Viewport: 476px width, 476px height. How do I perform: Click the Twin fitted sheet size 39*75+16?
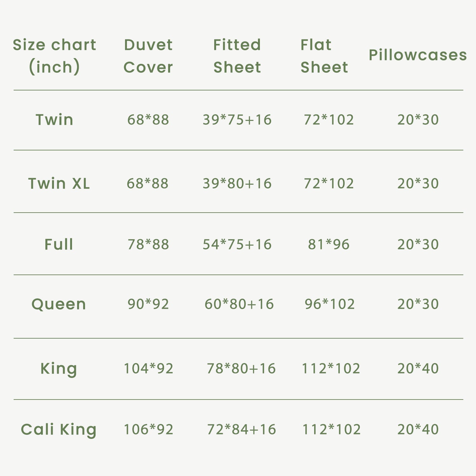coord(237,120)
